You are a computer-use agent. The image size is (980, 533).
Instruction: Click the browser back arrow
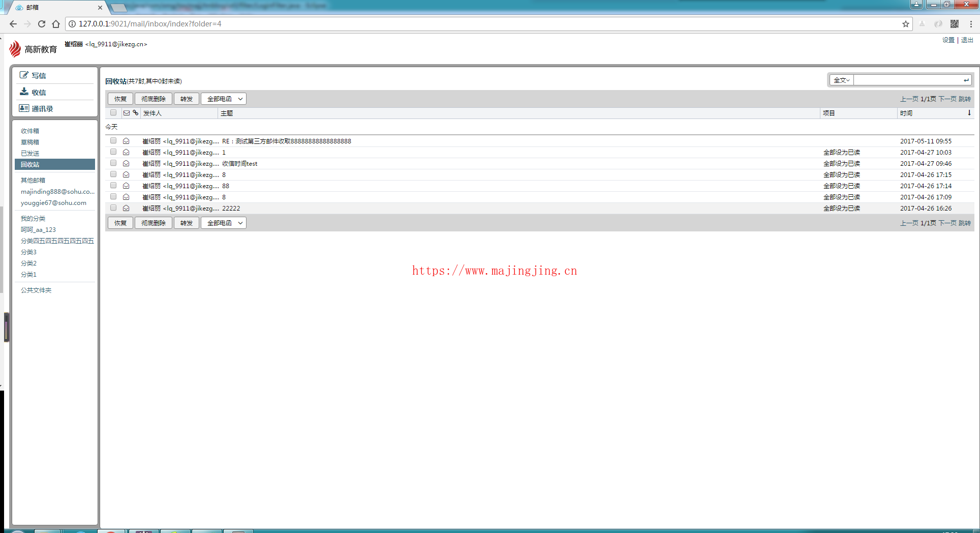coord(13,24)
